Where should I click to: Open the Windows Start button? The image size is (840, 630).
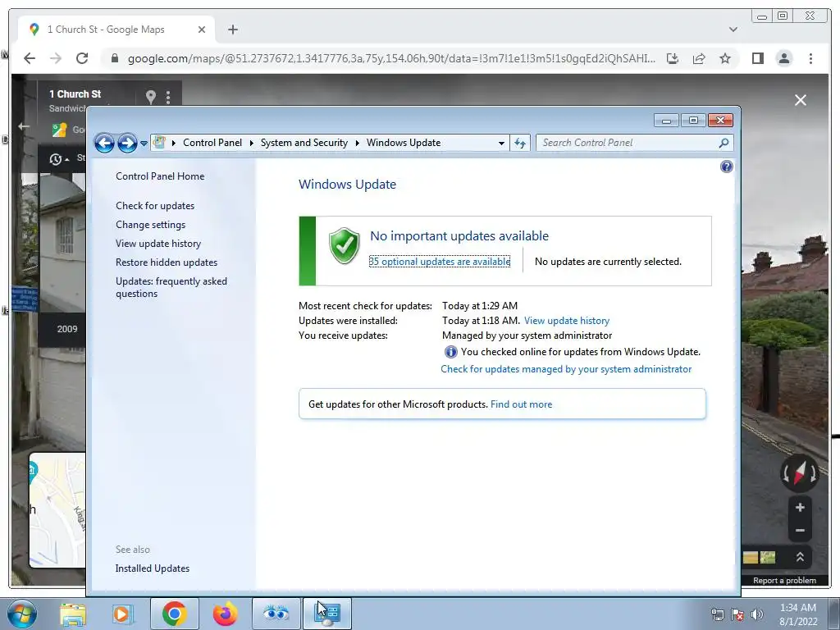[x=22, y=614]
